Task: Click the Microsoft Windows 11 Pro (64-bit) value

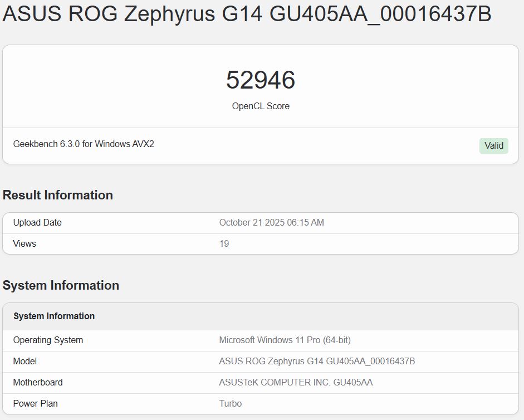Action: [x=285, y=340]
